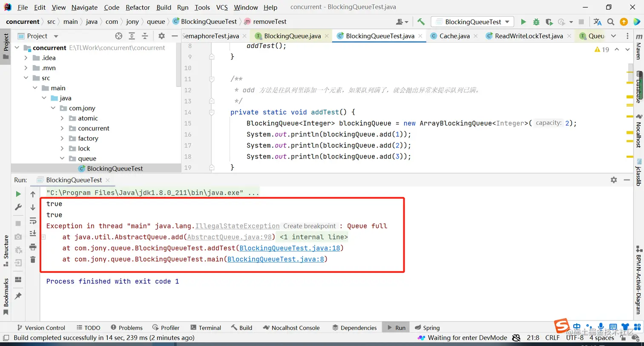This screenshot has height=346, width=644.
Task: Run with Coverage from the main toolbar
Action: click(x=549, y=22)
